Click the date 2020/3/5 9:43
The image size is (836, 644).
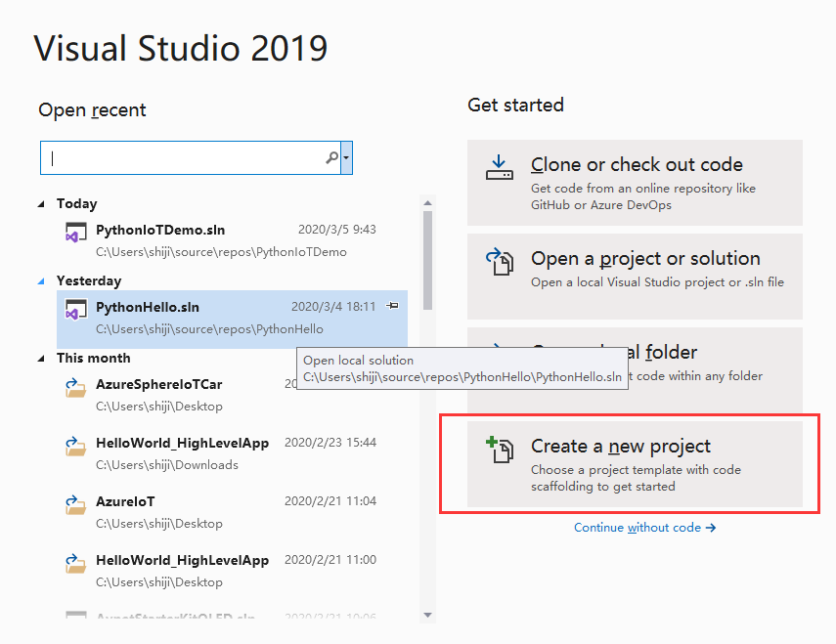(337, 230)
